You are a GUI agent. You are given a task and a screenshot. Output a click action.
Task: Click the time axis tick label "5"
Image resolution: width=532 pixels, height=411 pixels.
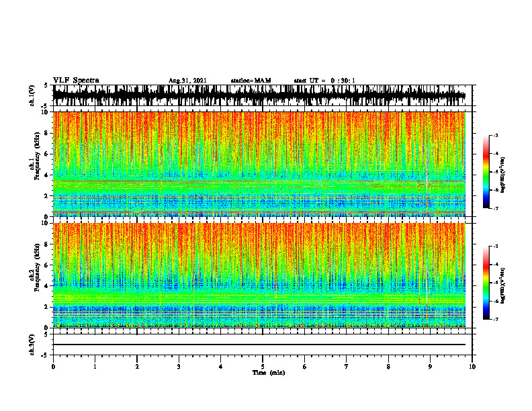[263, 367]
